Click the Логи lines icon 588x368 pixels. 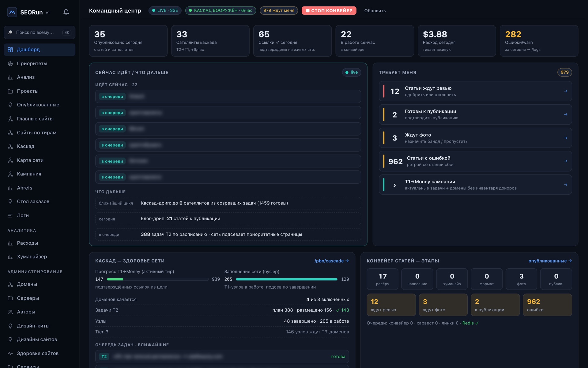click(x=10, y=215)
